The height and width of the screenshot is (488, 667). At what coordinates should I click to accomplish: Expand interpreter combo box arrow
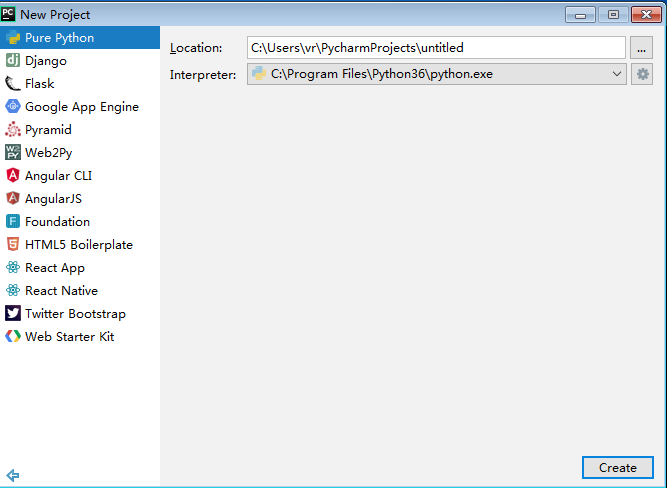[x=616, y=74]
